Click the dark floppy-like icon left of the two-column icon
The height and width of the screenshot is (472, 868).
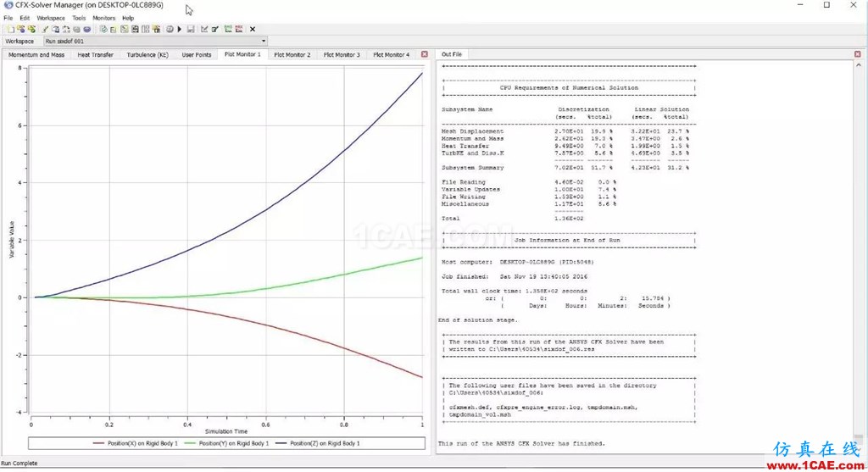(x=135, y=29)
